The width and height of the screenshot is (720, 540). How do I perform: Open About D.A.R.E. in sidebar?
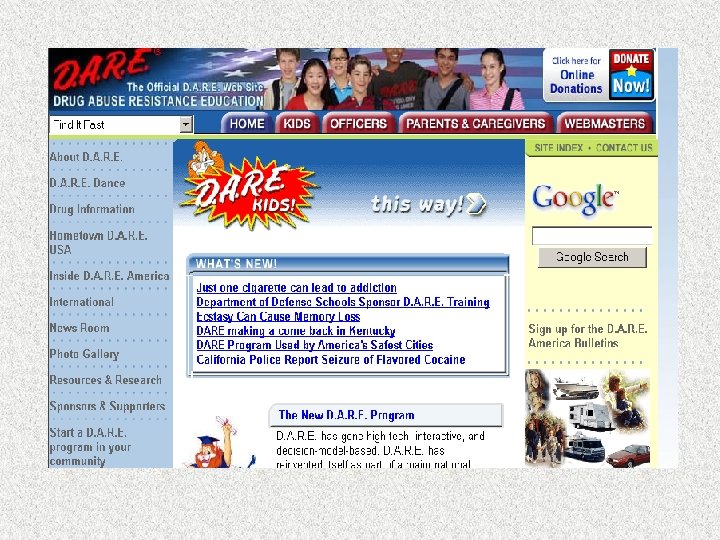click(x=86, y=157)
